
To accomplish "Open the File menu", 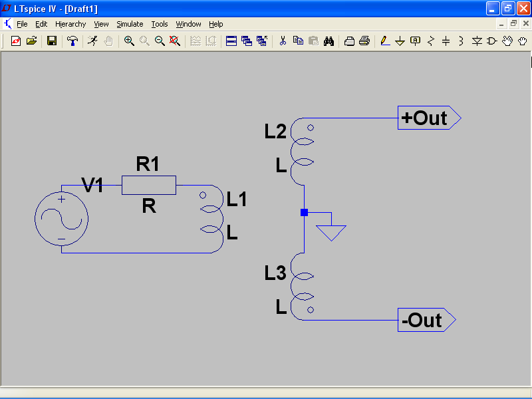I will pyautogui.click(x=22, y=24).
